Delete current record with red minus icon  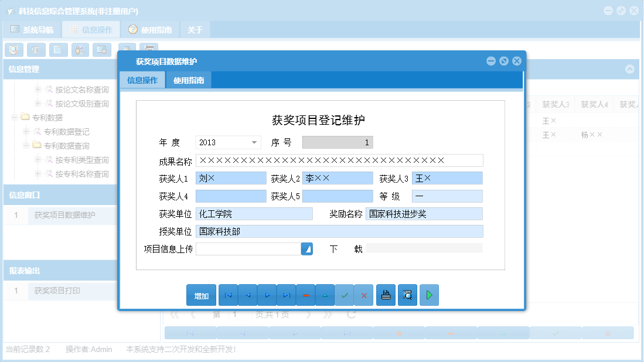tap(305, 295)
